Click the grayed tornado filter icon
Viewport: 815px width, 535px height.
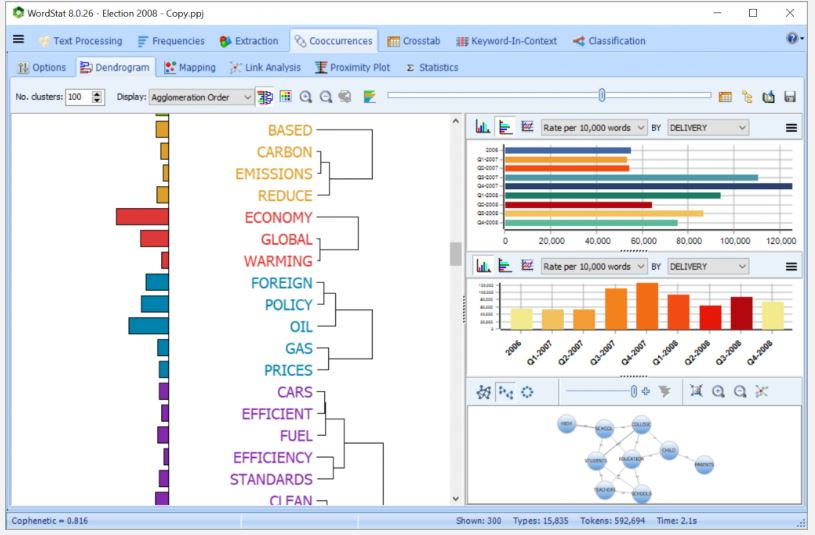665,392
